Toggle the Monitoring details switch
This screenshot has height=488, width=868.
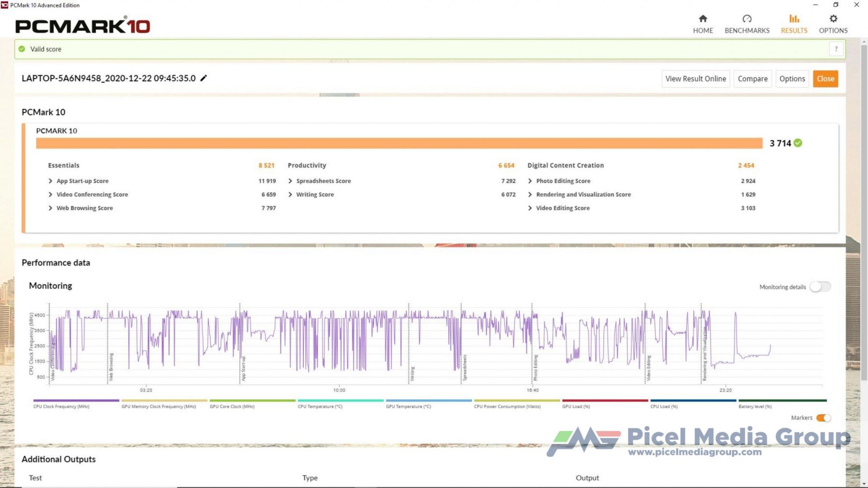820,287
